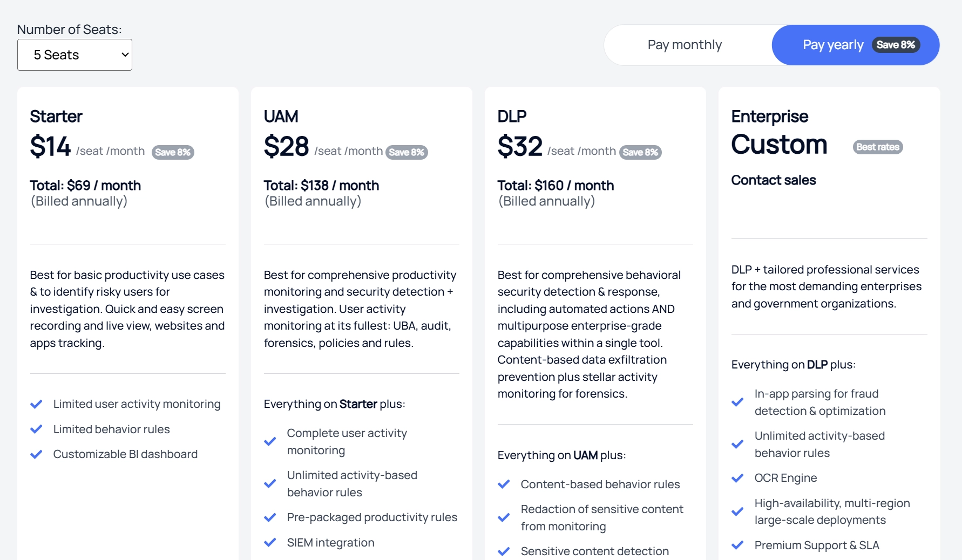Click the checkmark beside Pre-packaged productivity rules
Viewport: 962px width, 560px height.
pyautogui.click(x=270, y=517)
